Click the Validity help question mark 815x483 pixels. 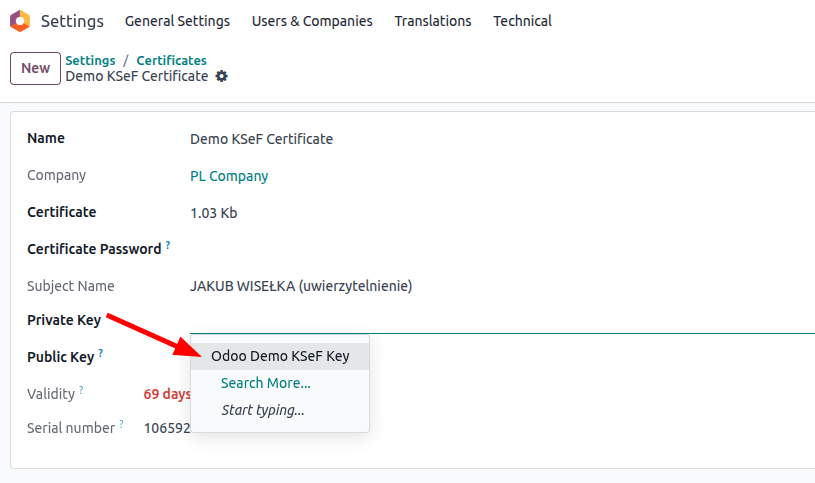[x=81, y=390]
